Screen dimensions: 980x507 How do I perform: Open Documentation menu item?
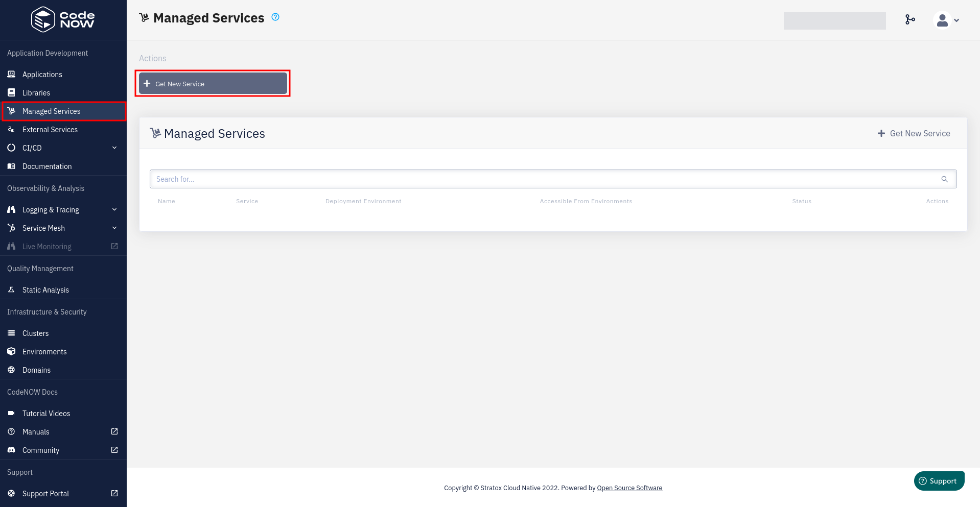coord(47,166)
